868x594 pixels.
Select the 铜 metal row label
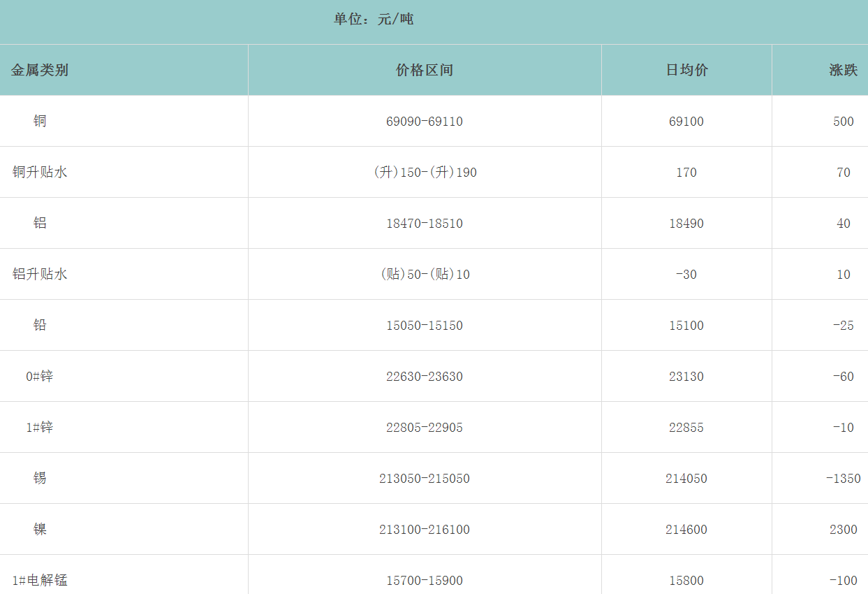40,121
